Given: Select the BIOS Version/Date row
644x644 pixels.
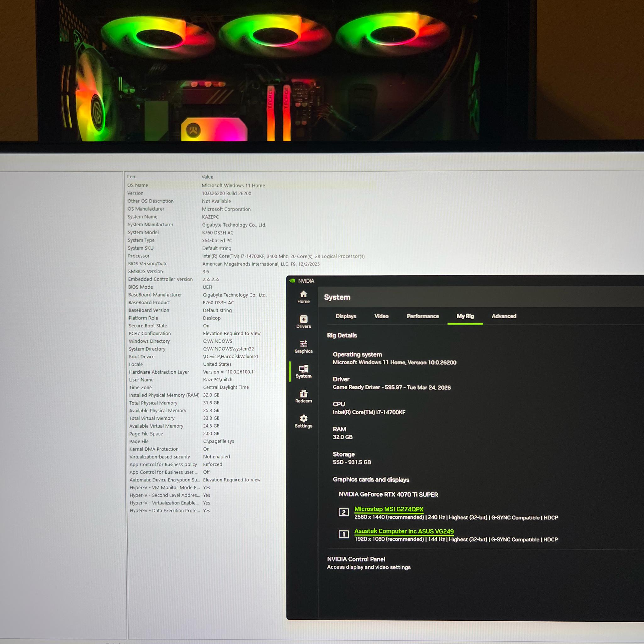Looking at the screenshot, I should point(224,264).
